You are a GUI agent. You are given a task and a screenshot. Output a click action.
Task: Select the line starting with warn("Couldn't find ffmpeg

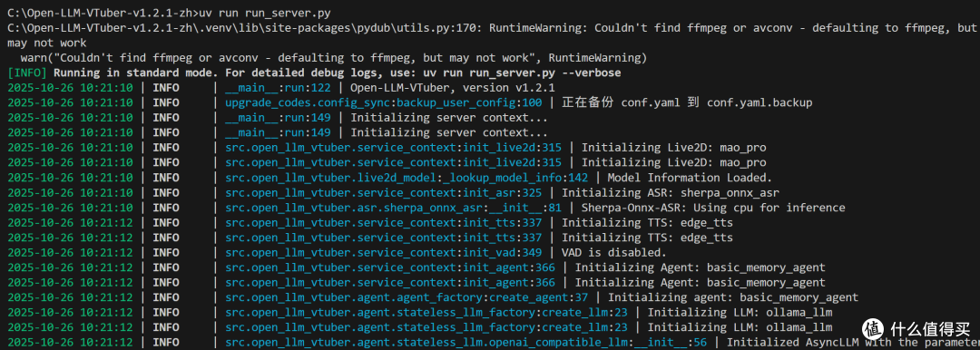(334, 57)
